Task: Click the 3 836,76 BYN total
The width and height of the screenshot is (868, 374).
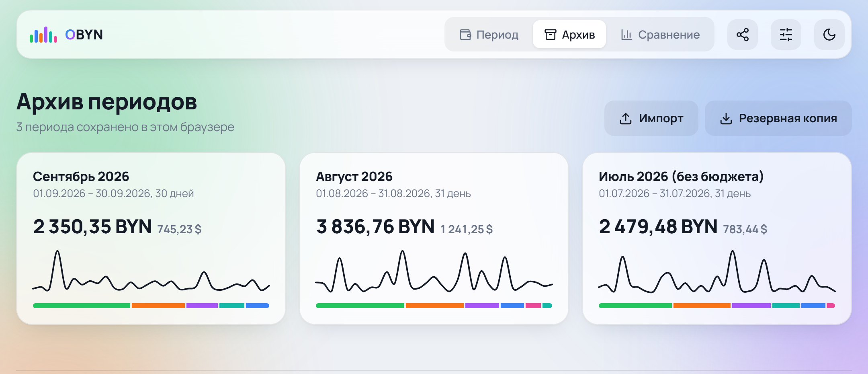Action: [375, 226]
